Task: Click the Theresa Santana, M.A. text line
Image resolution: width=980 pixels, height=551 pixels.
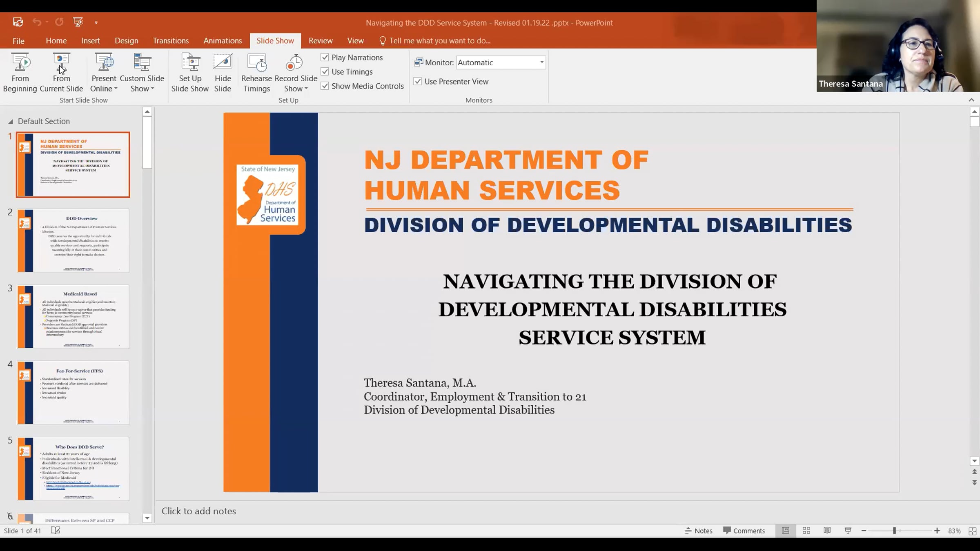Action: coord(420,383)
